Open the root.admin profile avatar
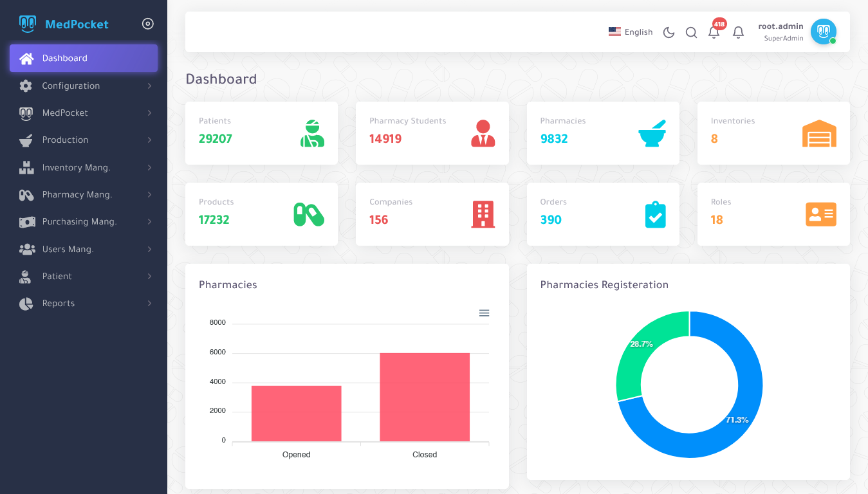 pos(823,32)
